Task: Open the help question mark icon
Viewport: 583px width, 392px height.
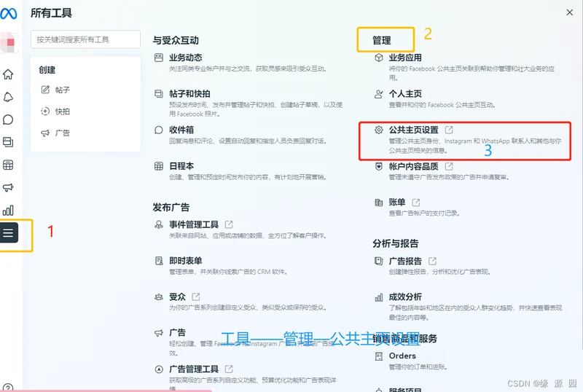Action: pos(8,388)
